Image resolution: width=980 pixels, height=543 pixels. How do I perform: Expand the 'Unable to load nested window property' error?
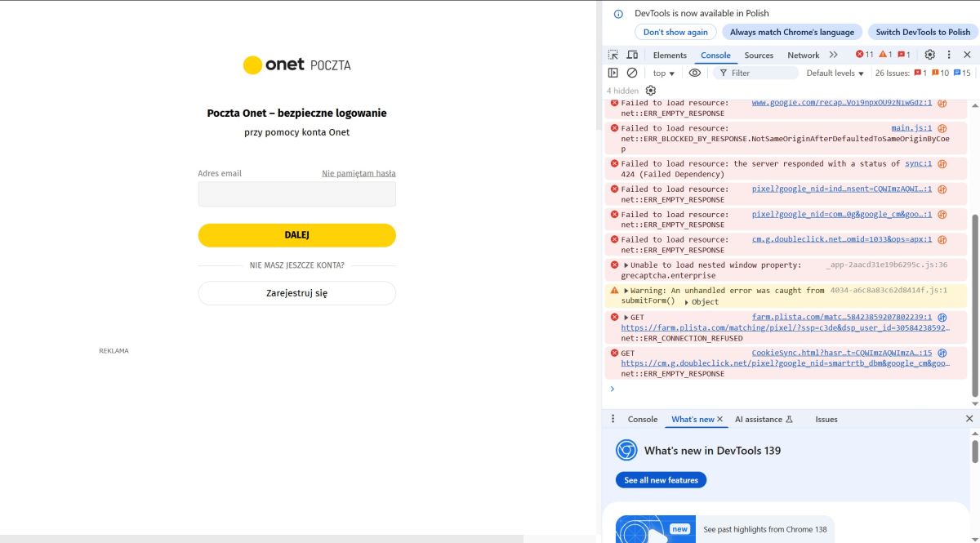coord(626,265)
